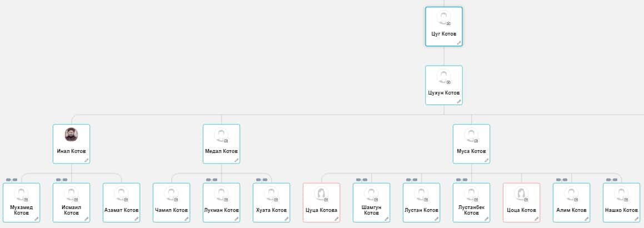This screenshot has height=228, width=644.
Task: Expand the branch link above Хуата Котов
Action: 261,180
